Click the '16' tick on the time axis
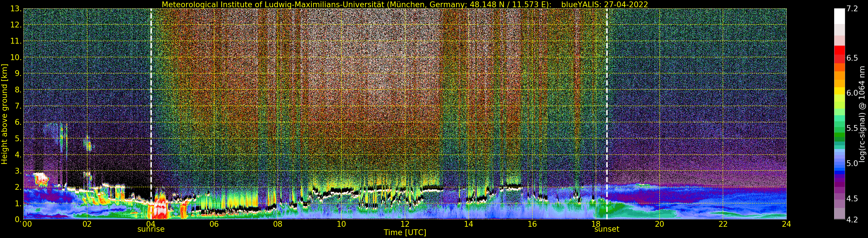The height and width of the screenshot is (238, 868). pos(532,224)
